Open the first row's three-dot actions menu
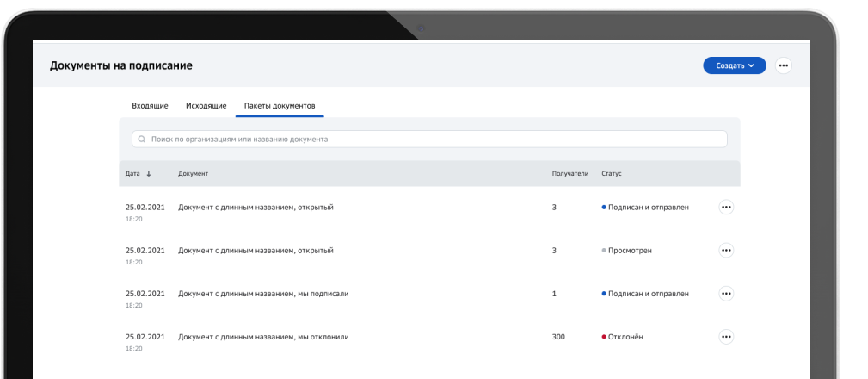Viewport: 868px width, 379px height. pyautogui.click(x=726, y=207)
